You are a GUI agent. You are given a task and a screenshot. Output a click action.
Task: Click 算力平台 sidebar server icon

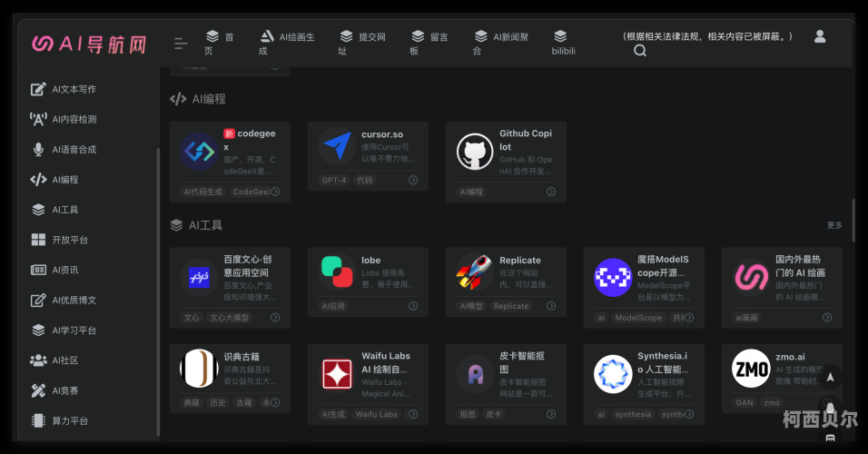tap(37, 420)
